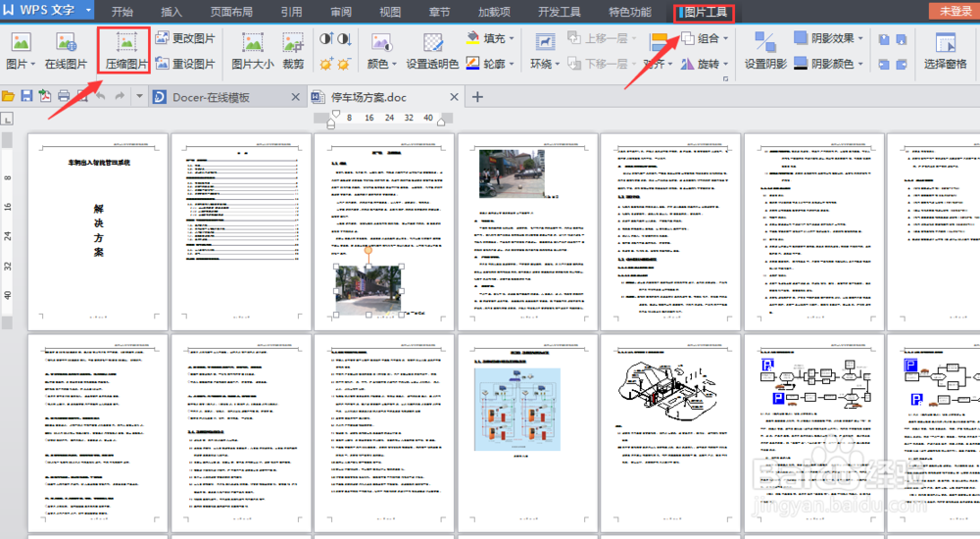The height and width of the screenshot is (539, 980).
Task: Nudge shadow left icon
Action: (x=884, y=65)
